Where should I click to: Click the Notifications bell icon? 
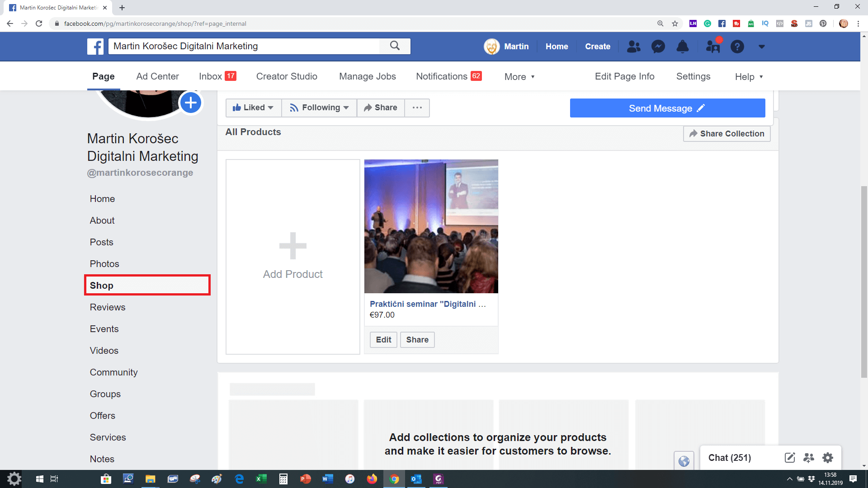[682, 47]
